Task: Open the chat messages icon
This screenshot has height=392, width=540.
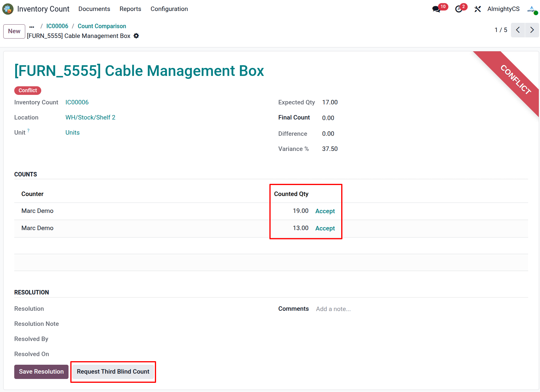Action: point(436,9)
